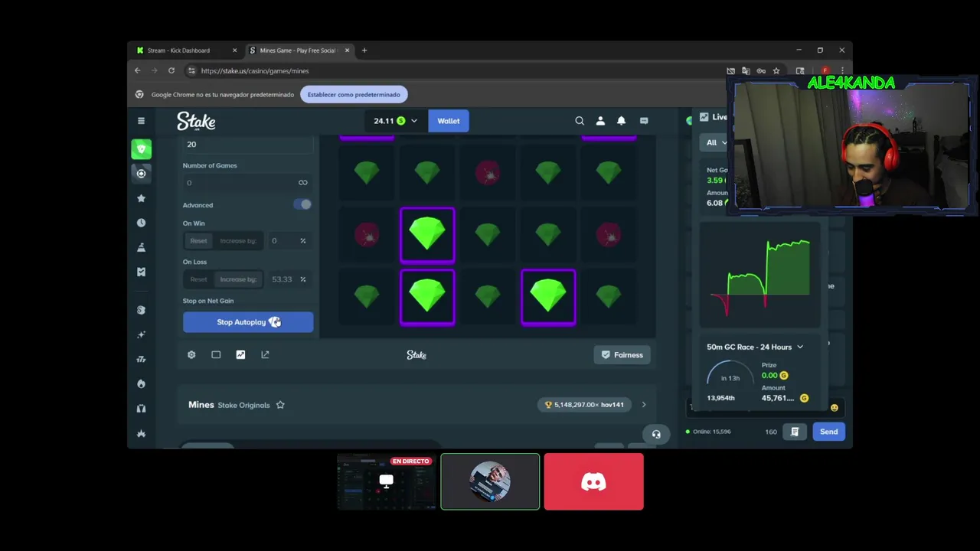The width and height of the screenshot is (980, 551).
Task: Toggle the chat bubble icon in header
Action: [x=644, y=121]
